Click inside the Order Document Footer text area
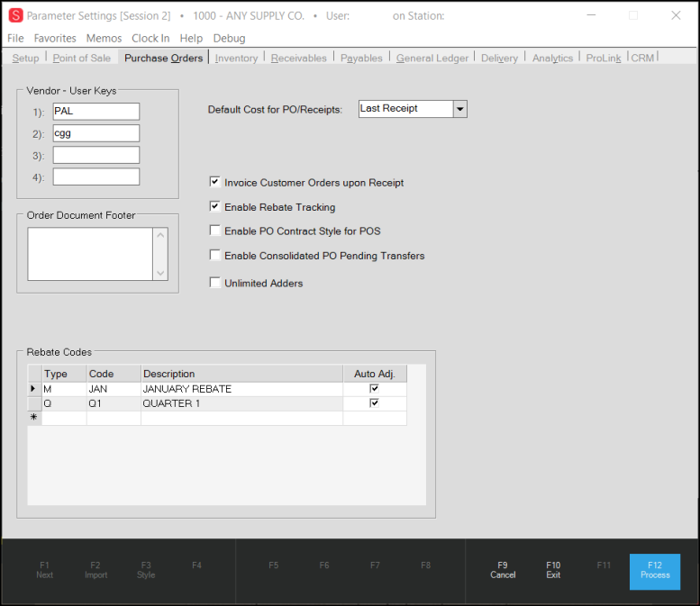This screenshot has width=700, height=606. 90,254
